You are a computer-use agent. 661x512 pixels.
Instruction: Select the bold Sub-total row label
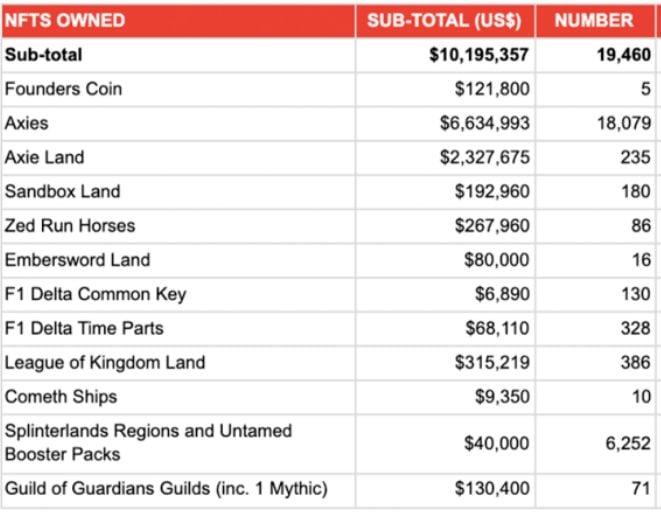(44, 55)
